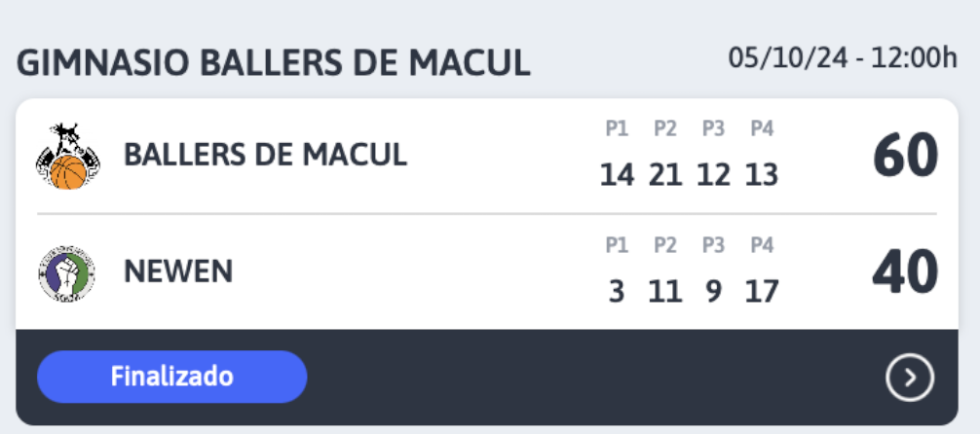Click Newen final score 40

906,272
